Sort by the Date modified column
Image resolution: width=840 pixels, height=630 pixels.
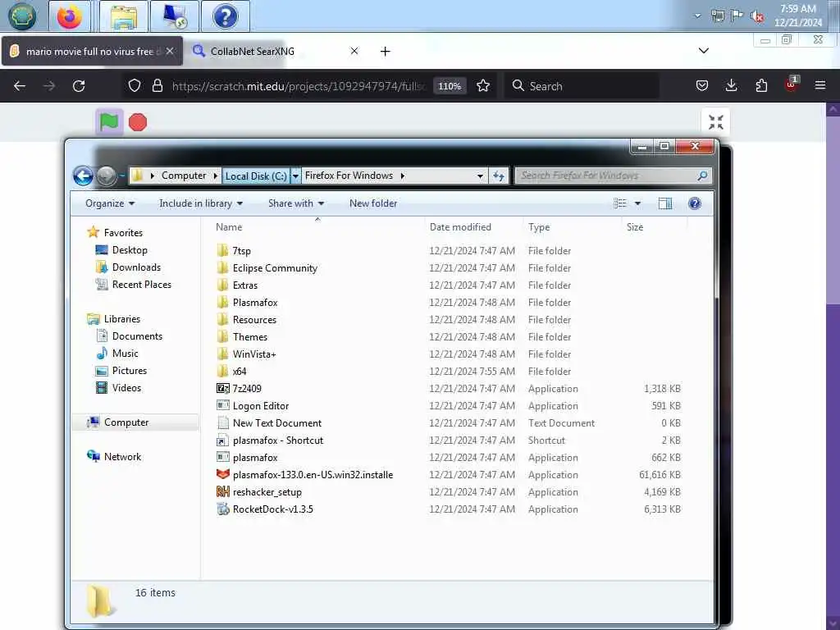pos(460,227)
